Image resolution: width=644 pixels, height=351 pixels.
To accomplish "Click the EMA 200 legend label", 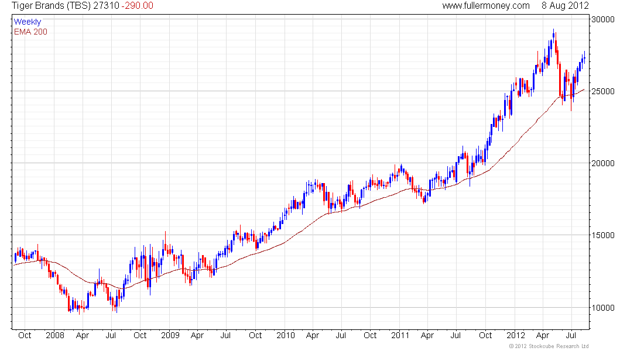I will click(31, 32).
